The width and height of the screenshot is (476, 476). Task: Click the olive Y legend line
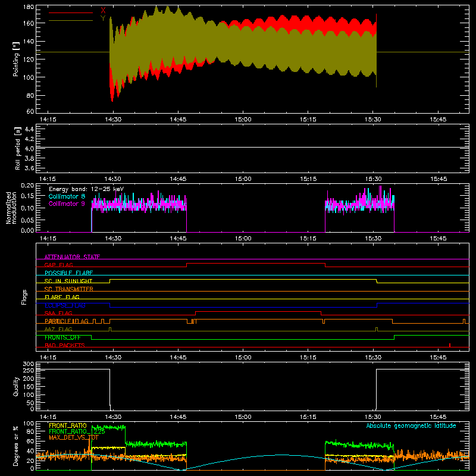click(x=71, y=21)
